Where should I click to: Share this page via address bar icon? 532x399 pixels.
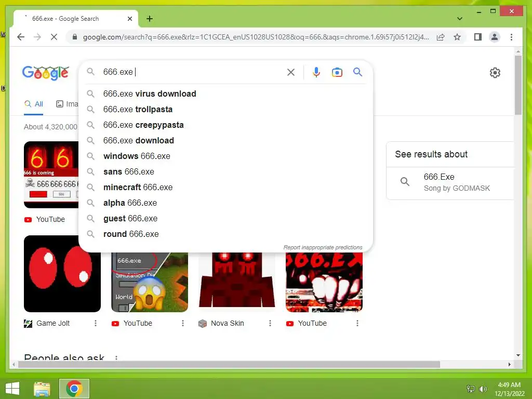pyautogui.click(x=441, y=37)
